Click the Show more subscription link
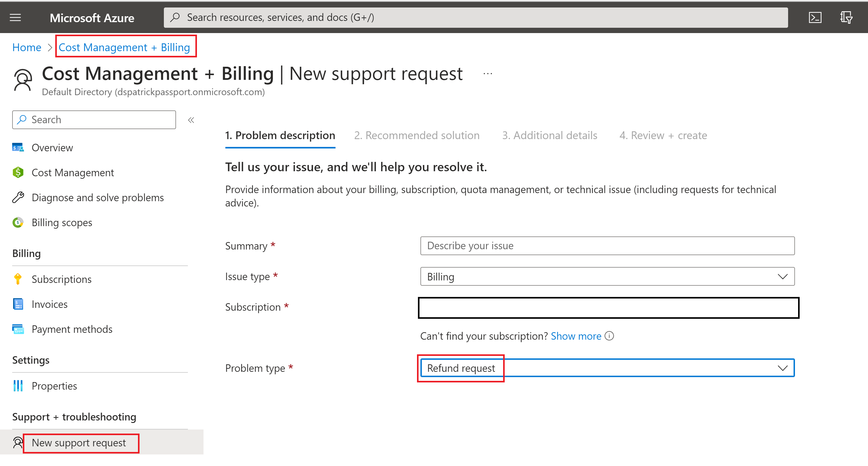This screenshot has width=868, height=466. click(x=576, y=336)
